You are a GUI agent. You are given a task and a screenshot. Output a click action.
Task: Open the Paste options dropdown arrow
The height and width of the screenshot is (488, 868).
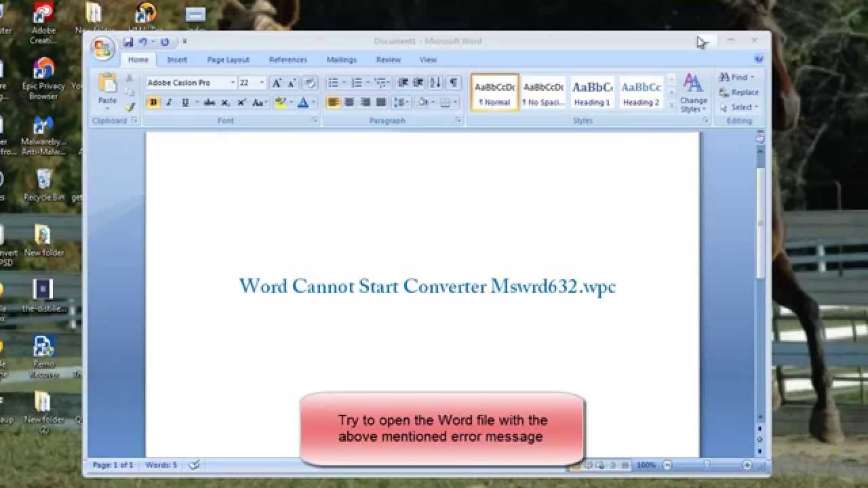coord(107,108)
